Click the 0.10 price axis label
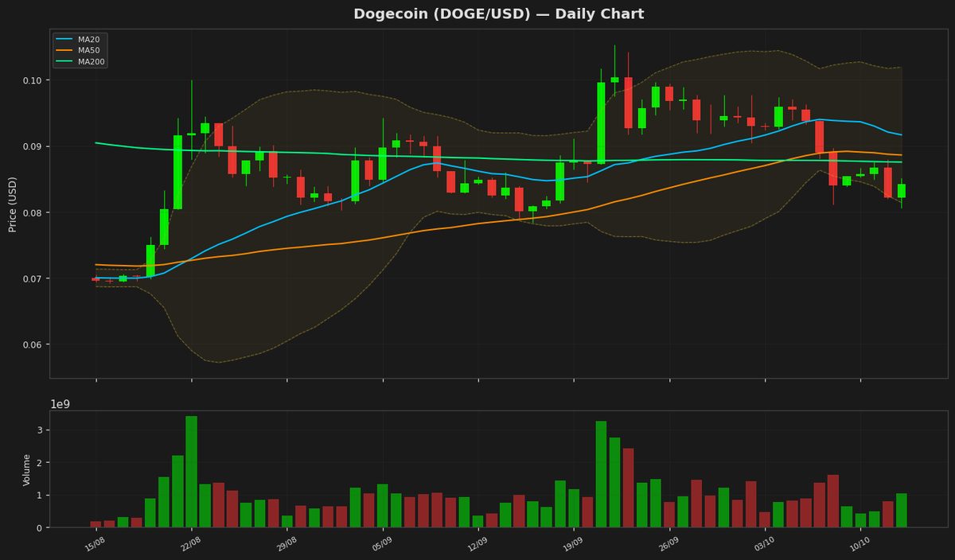Screen dimensions: 955x560 click(32, 81)
